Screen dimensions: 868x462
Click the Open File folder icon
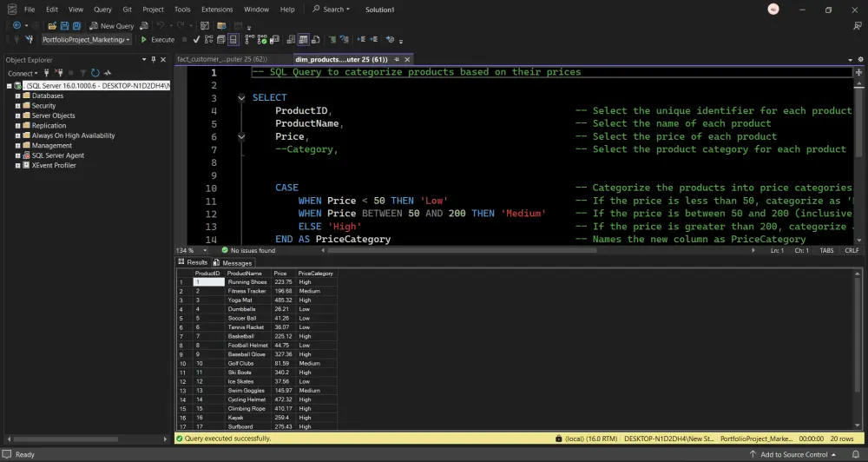51,26
